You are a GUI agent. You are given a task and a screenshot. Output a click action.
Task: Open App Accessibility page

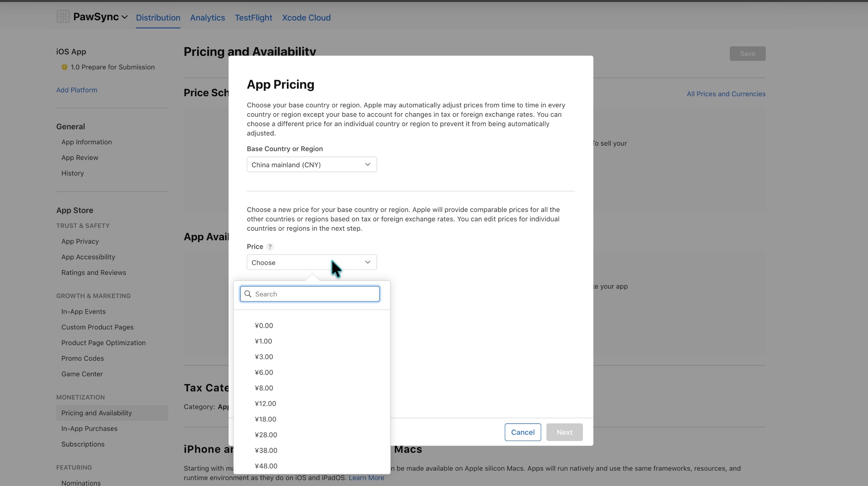88,257
